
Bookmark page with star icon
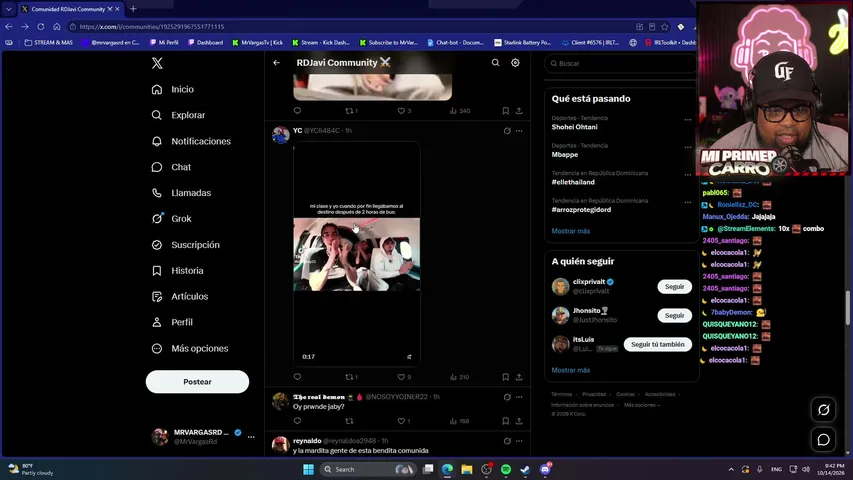[x=665, y=27]
